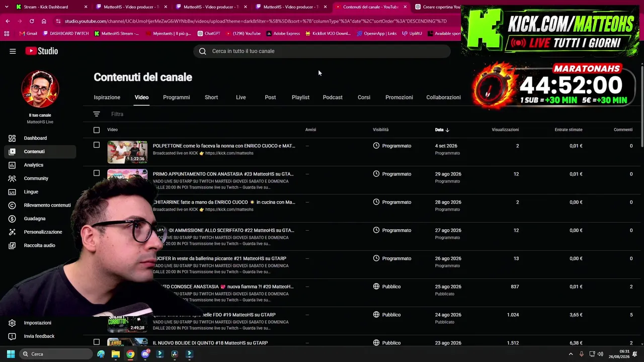Open the Live content tab

coord(241,98)
